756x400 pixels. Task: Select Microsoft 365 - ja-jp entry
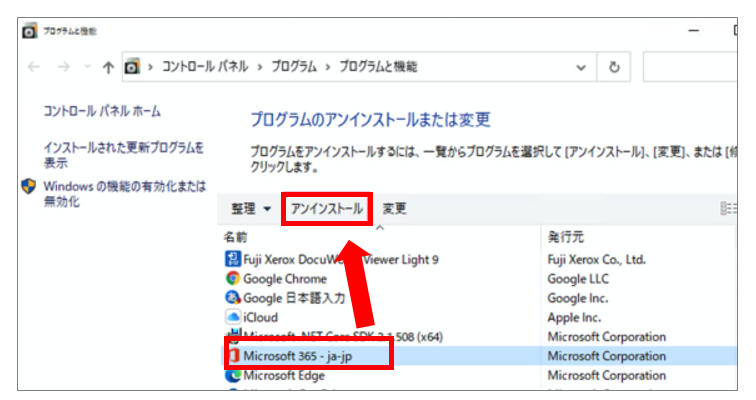pyautogui.click(x=297, y=356)
